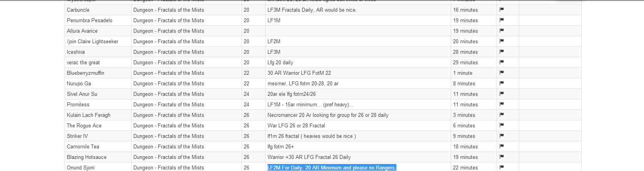This screenshot has height=171, width=644.
Task: Click the 1 minute timestamp on Blueberryzmuffin row
Action: 463,73
